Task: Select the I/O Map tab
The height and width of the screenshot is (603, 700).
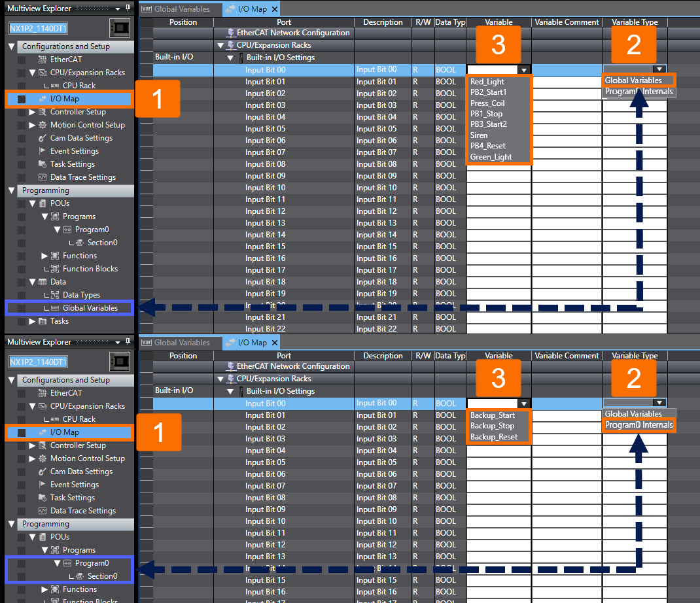Action: point(251,9)
